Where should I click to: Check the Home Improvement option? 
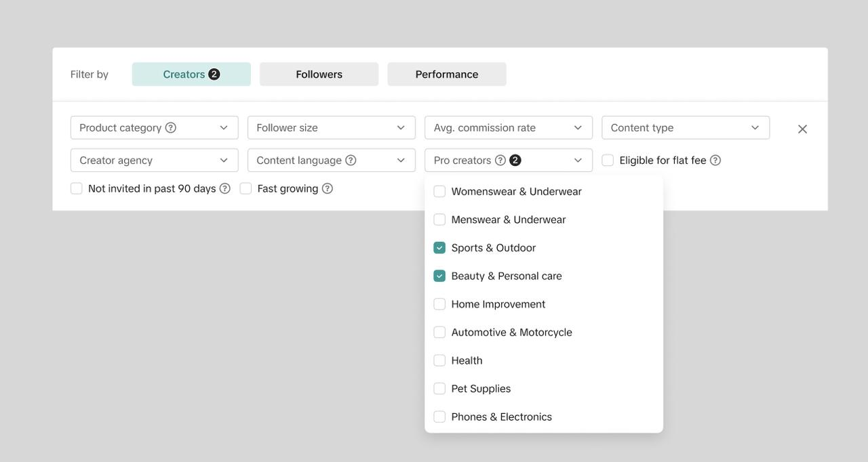(x=439, y=304)
